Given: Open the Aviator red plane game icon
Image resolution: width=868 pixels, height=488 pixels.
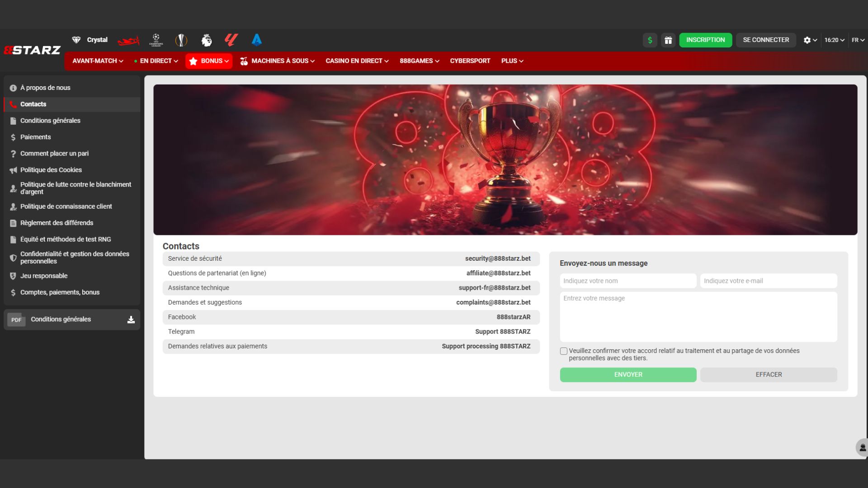Looking at the screenshot, I should (128, 41).
